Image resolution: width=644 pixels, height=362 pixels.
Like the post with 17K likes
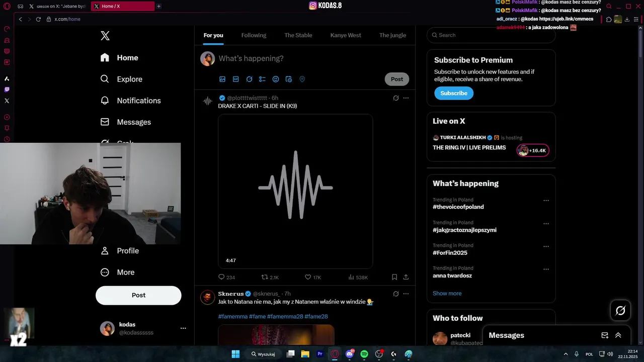(308, 277)
